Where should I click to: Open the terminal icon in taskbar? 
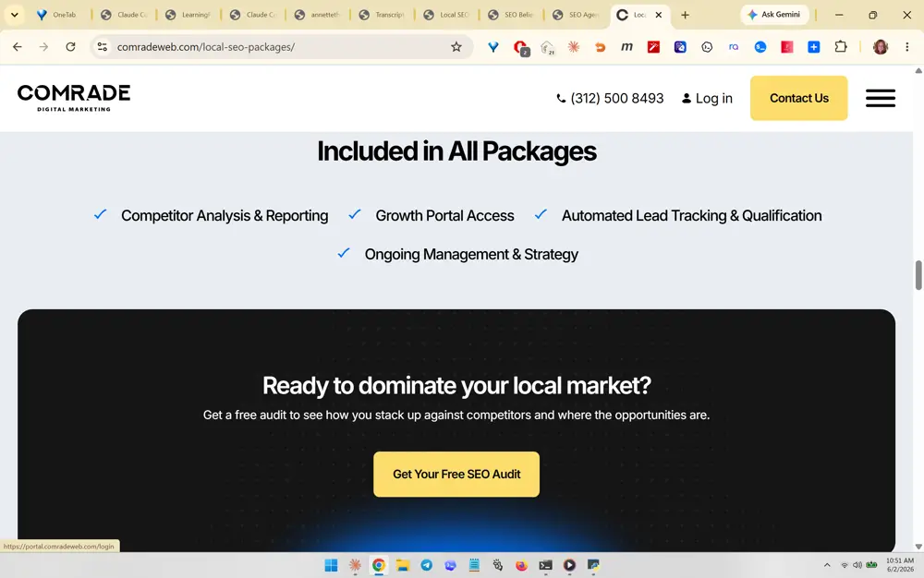546,565
